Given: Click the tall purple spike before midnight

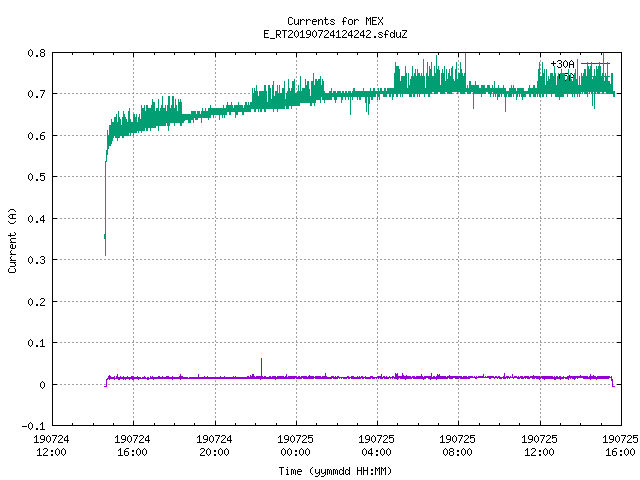Looking at the screenshot, I should [261, 367].
